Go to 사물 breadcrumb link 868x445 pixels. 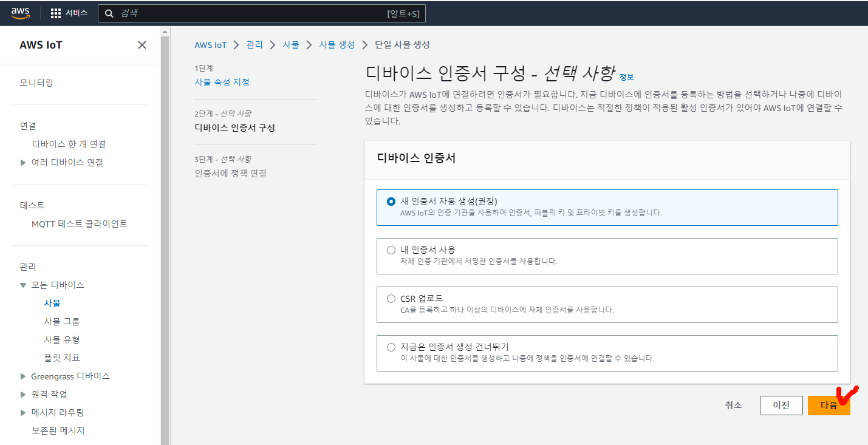291,45
